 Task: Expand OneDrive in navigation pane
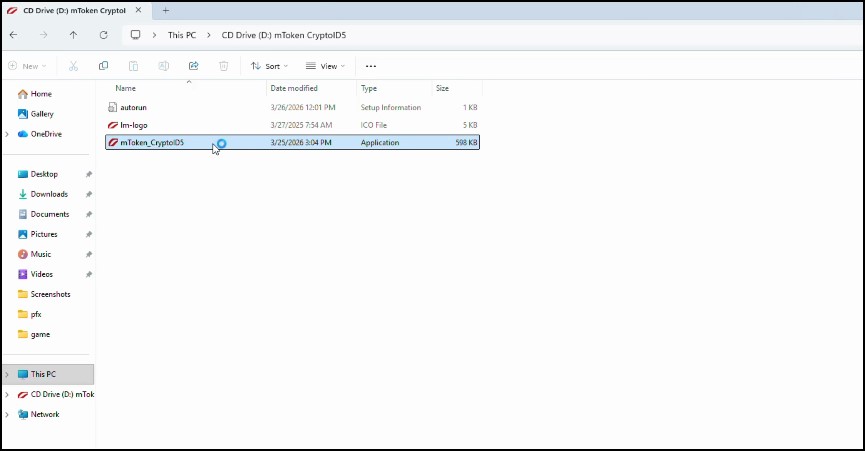(x=7, y=134)
